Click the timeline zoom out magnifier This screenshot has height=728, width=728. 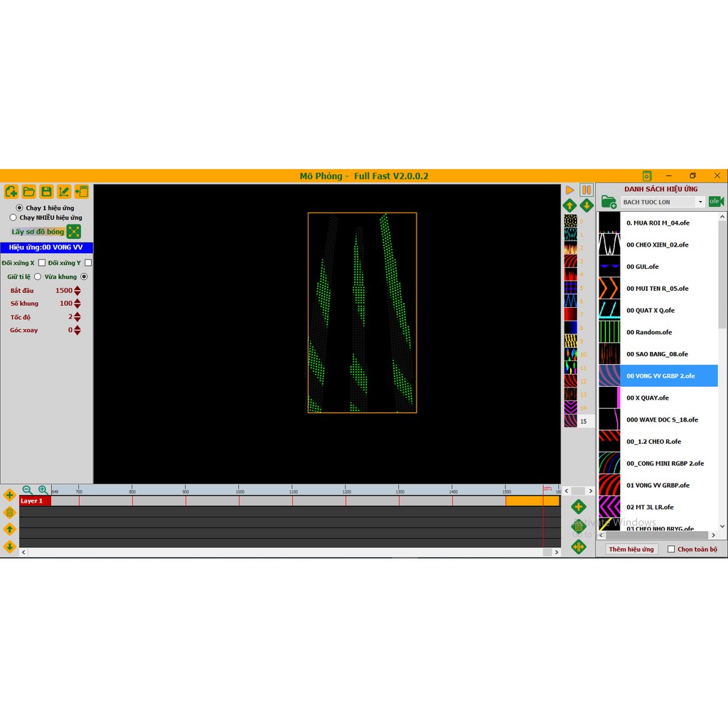point(27,490)
